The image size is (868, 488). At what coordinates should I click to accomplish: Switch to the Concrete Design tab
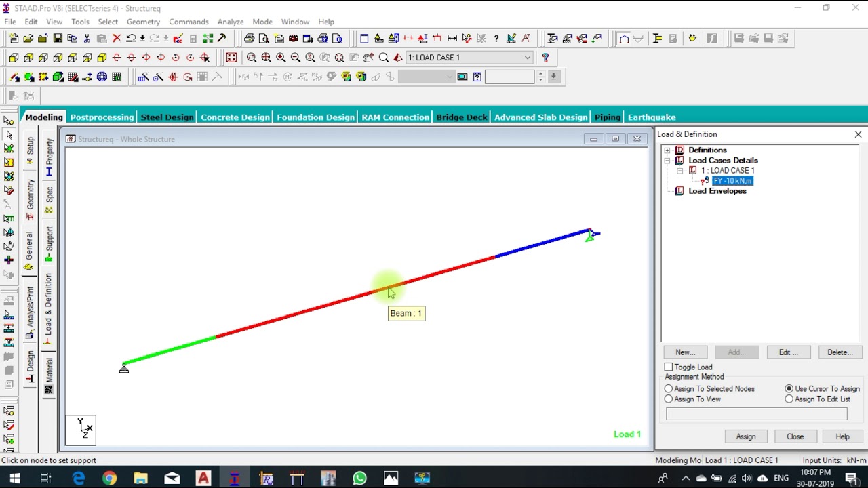click(x=235, y=117)
